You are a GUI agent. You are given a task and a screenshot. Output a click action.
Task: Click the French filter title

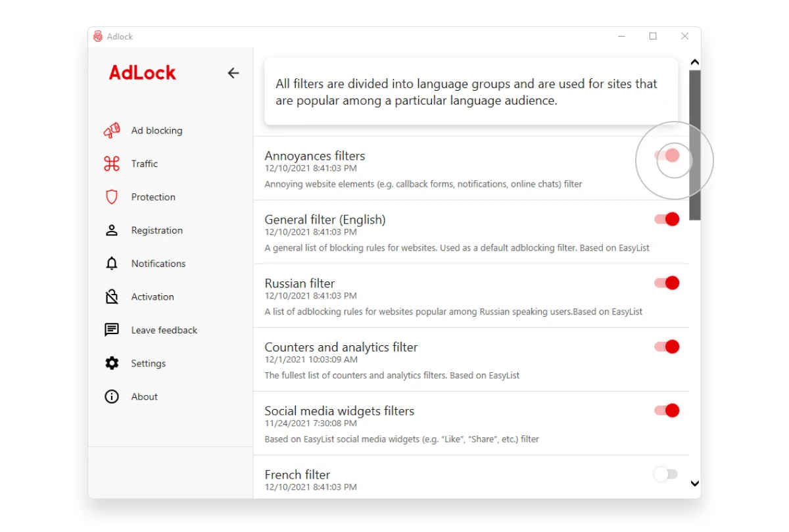297,475
